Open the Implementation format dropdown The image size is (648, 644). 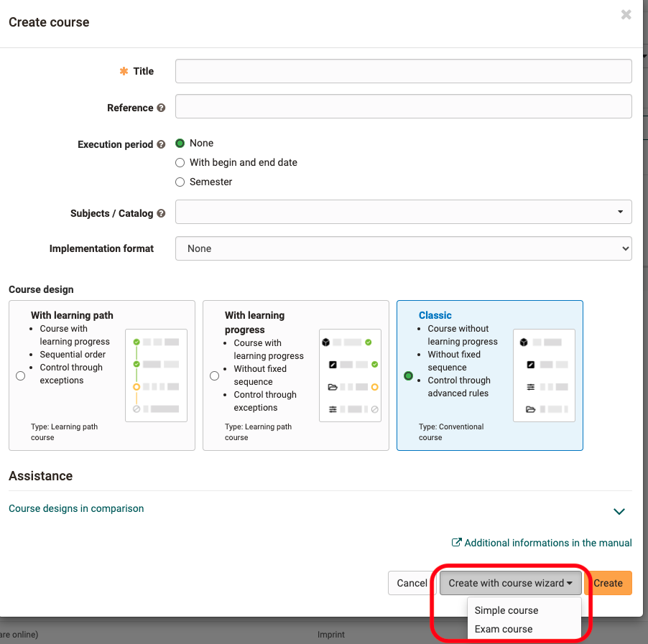403,248
